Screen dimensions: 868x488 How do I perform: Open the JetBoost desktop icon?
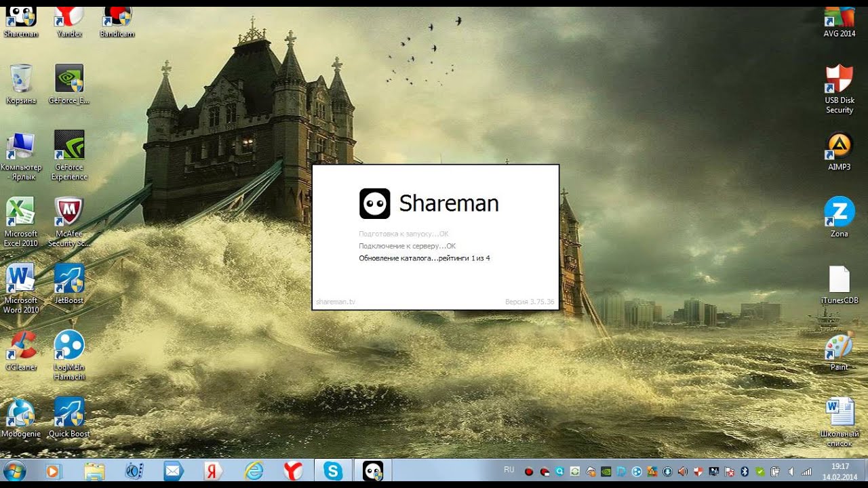(x=69, y=285)
